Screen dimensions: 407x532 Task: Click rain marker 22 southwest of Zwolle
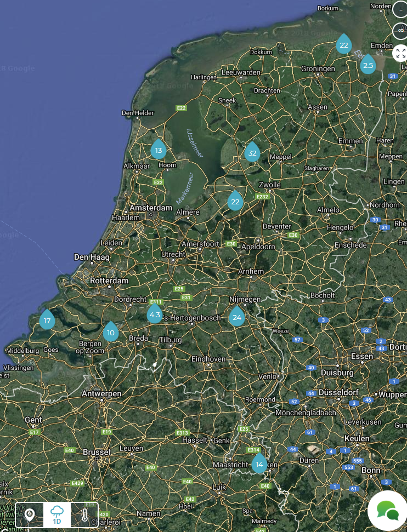coord(235,202)
